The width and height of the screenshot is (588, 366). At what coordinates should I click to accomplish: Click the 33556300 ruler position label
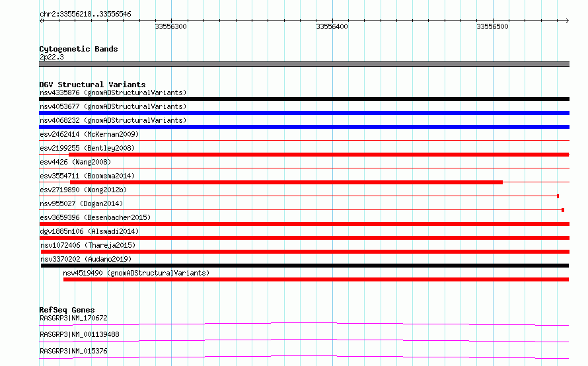pos(170,26)
